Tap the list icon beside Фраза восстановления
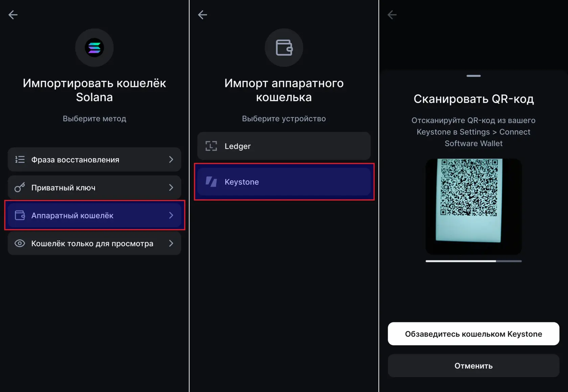The width and height of the screenshot is (568, 392). click(20, 160)
